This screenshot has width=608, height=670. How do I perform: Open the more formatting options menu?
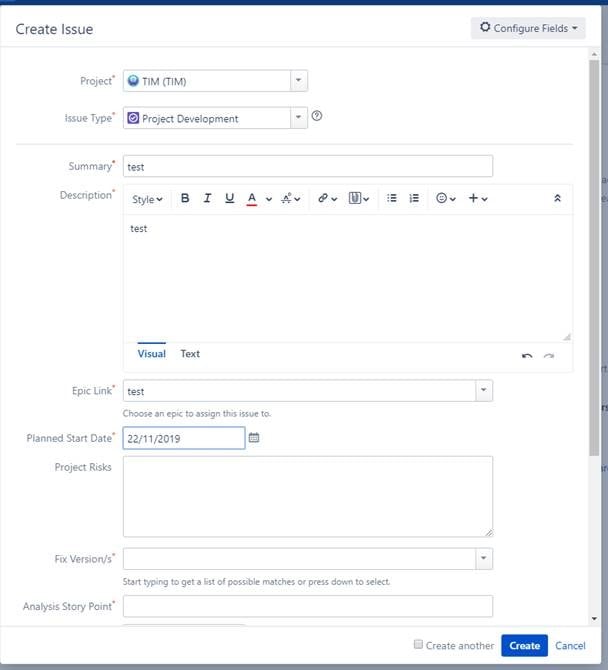[291, 199]
